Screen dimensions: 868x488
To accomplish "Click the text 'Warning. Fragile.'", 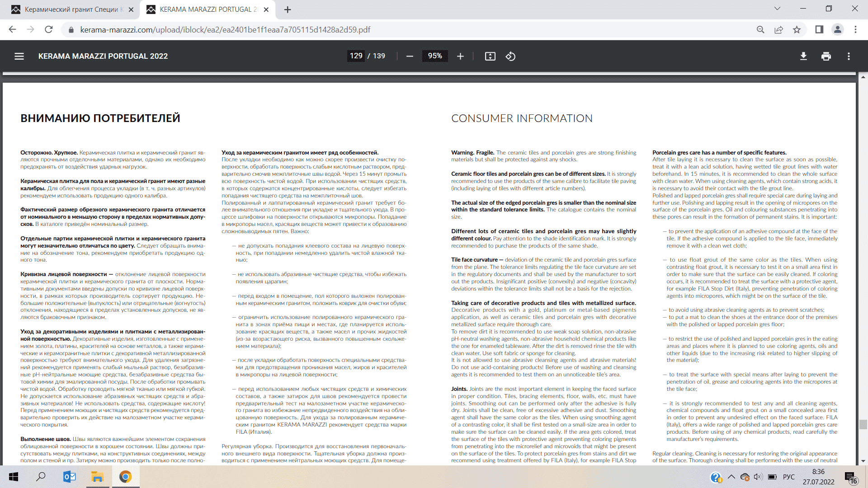I will click(472, 153).
